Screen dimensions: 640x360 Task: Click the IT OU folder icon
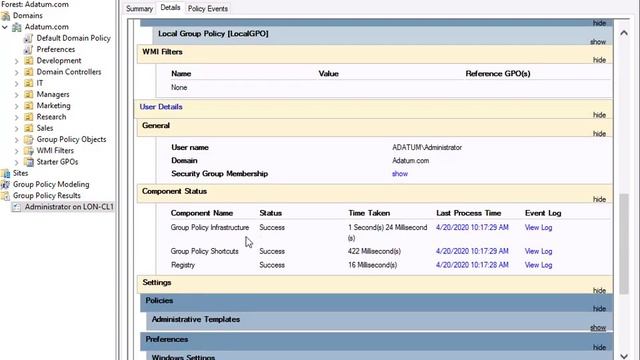29,83
